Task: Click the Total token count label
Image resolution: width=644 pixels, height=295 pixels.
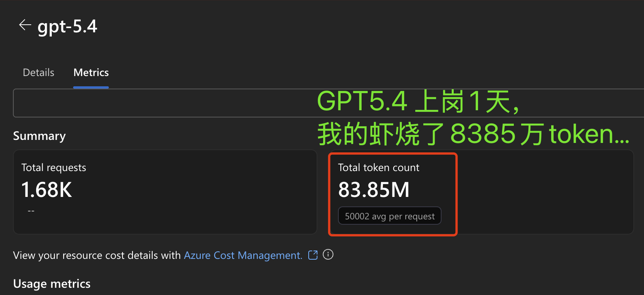Action: pyautogui.click(x=378, y=168)
